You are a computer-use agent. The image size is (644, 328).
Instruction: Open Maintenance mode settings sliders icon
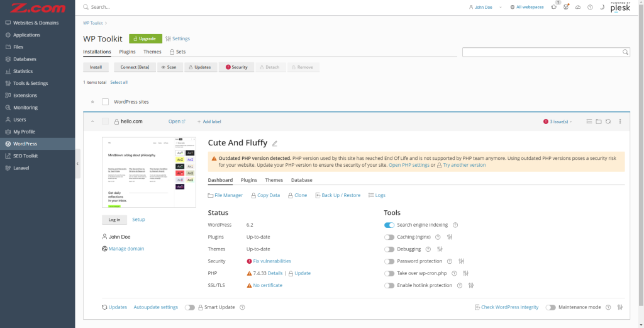620,307
